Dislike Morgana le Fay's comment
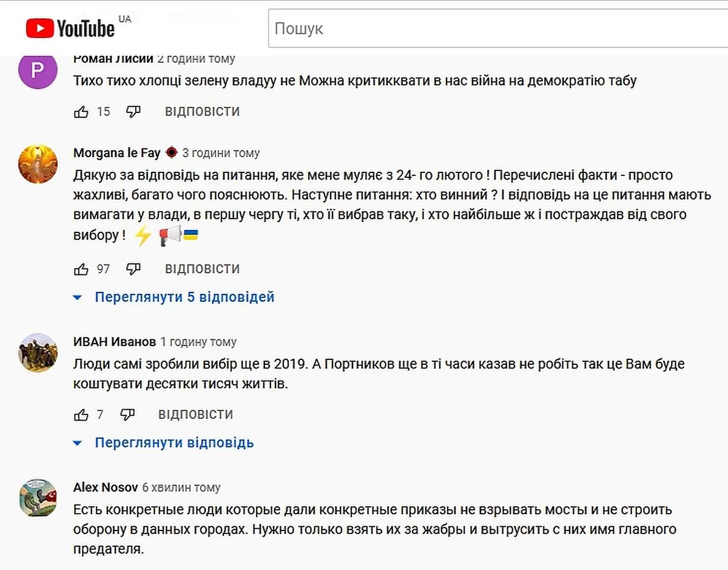728x570 pixels. [x=133, y=269]
